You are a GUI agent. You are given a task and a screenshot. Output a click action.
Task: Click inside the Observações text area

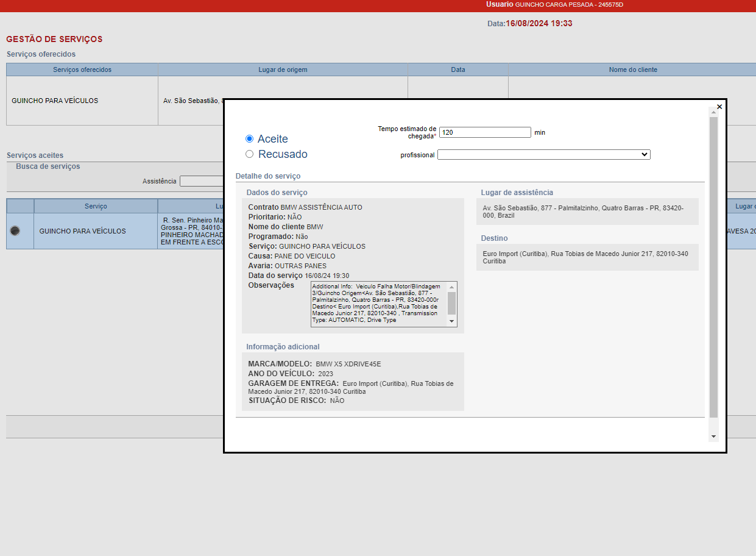click(378, 304)
